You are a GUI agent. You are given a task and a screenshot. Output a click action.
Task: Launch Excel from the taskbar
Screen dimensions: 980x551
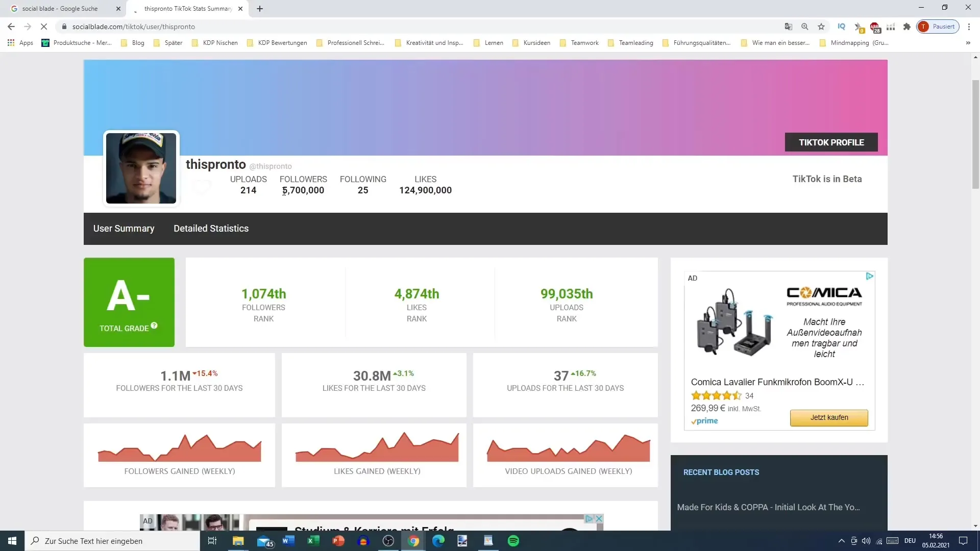pos(313,541)
